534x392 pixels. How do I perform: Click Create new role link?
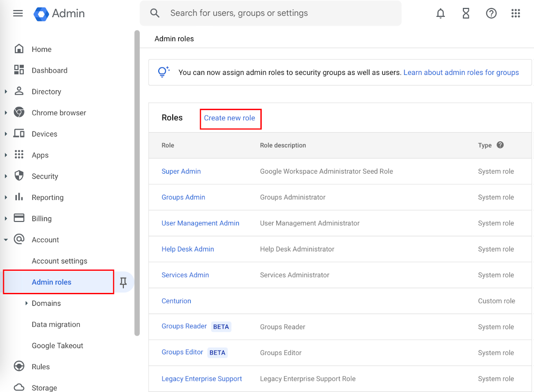230,118
